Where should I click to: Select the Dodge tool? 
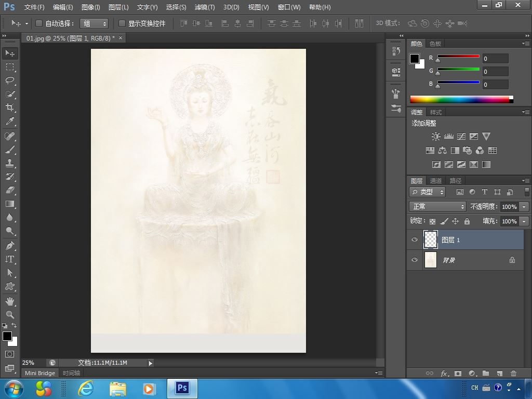tap(10, 231)
